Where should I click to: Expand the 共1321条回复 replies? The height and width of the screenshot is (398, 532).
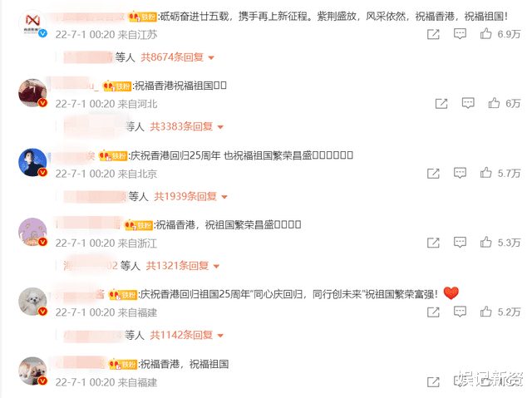click(x=183, y=266)
